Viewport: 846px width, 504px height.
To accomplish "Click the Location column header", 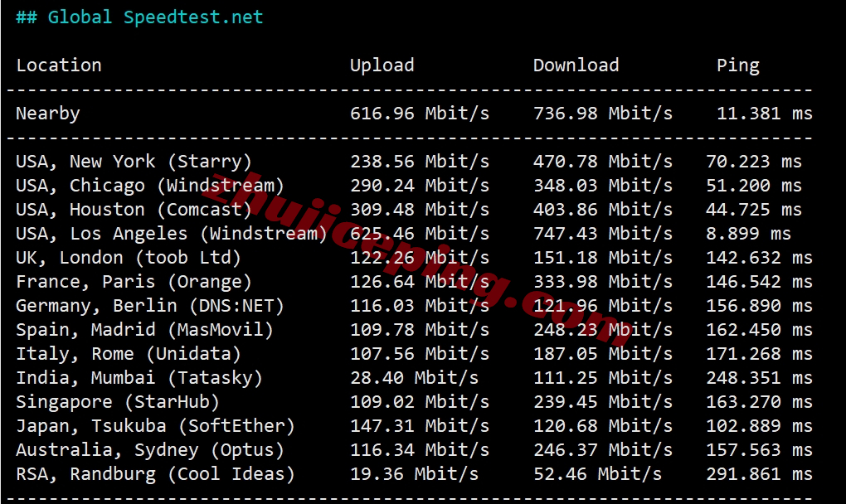I will [59, 65].
